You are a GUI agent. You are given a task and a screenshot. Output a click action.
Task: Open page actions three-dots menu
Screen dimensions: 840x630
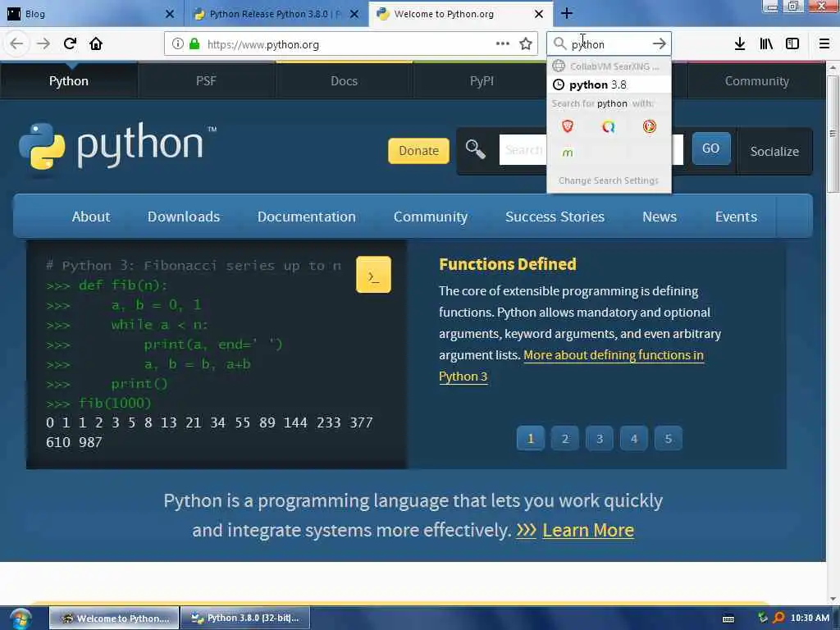point(503,43)
